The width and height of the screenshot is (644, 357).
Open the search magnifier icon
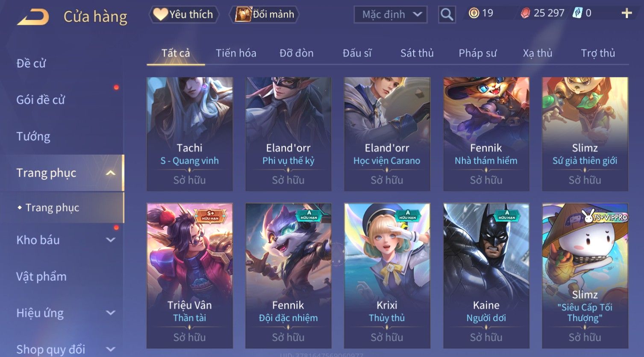(447, 15)
